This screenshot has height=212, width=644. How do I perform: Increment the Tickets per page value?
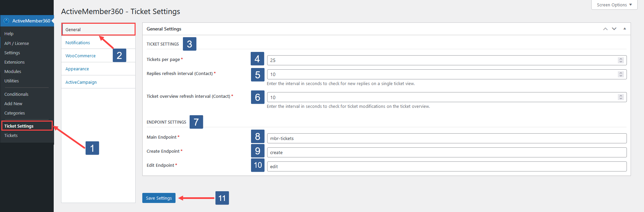(621, 59)
